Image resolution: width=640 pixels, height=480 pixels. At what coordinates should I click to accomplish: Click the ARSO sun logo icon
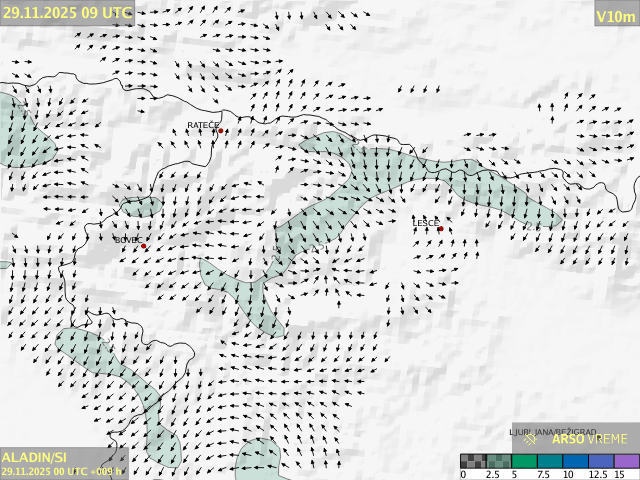click(x=531, y=439)
